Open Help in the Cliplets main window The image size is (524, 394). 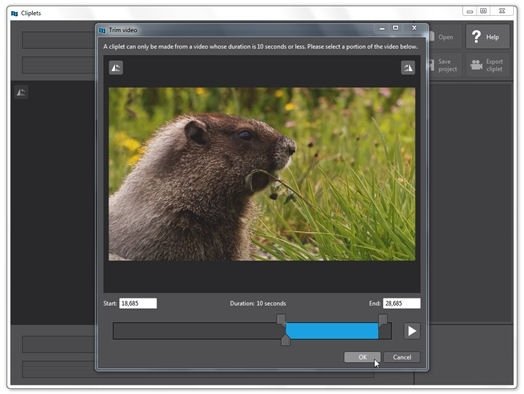pyautogui.click(x=488, y=36)
